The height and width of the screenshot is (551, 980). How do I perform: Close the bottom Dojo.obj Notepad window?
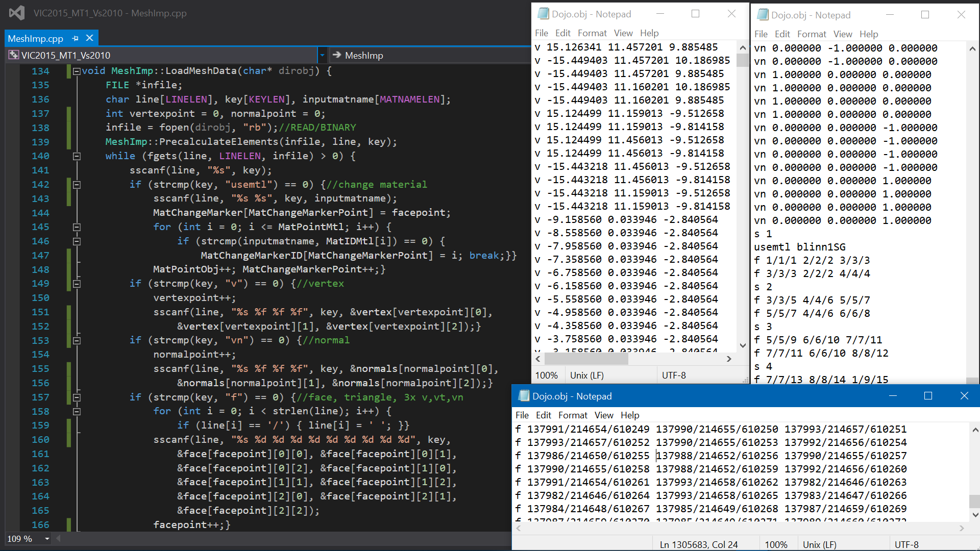[x=964, y=396]
